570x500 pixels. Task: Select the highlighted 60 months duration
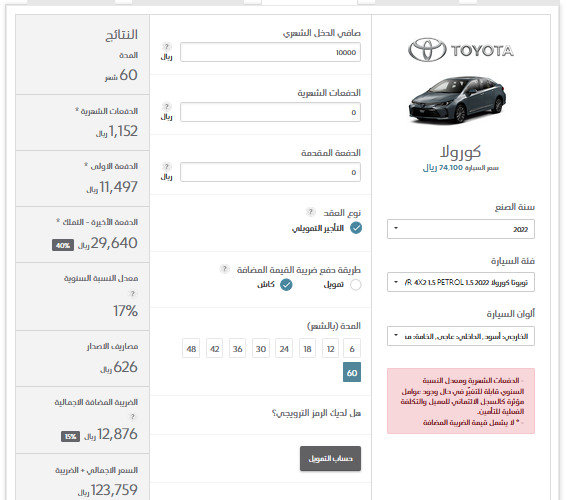(352, 372)
